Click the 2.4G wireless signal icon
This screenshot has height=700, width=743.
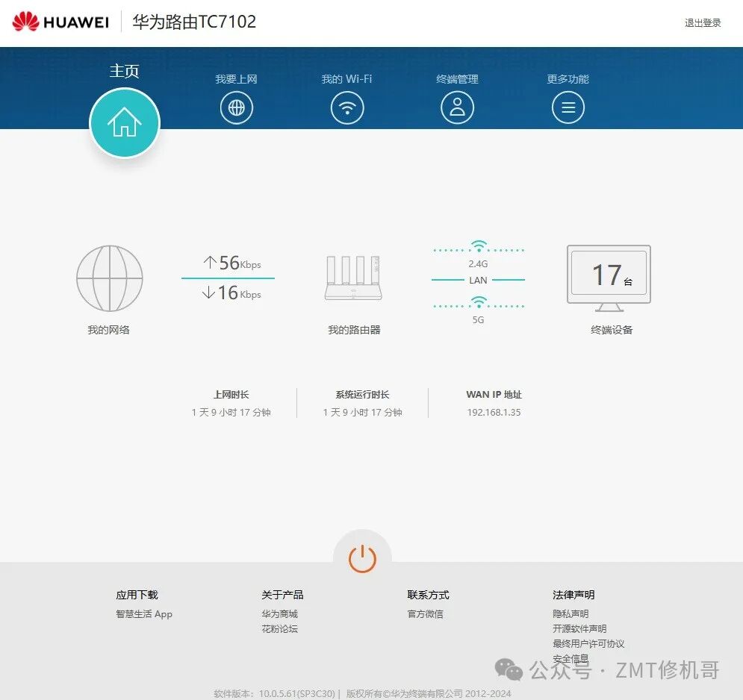(478, 246)
